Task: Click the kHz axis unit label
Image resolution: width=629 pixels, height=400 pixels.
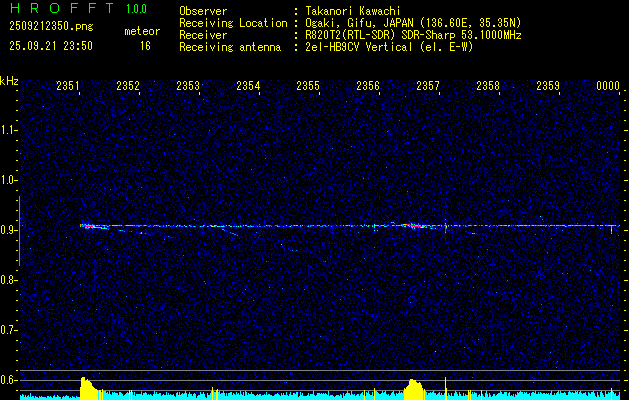Action: point(9,81)
